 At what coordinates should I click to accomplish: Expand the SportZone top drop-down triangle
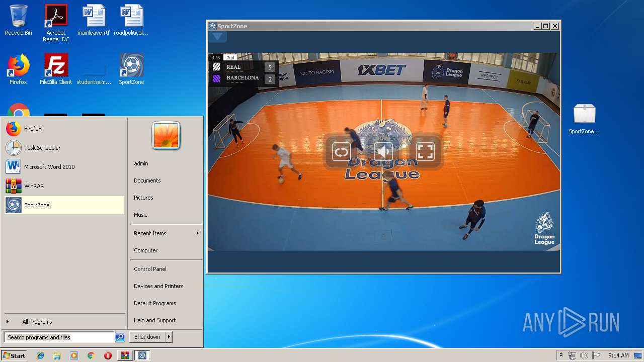(218, 37)
